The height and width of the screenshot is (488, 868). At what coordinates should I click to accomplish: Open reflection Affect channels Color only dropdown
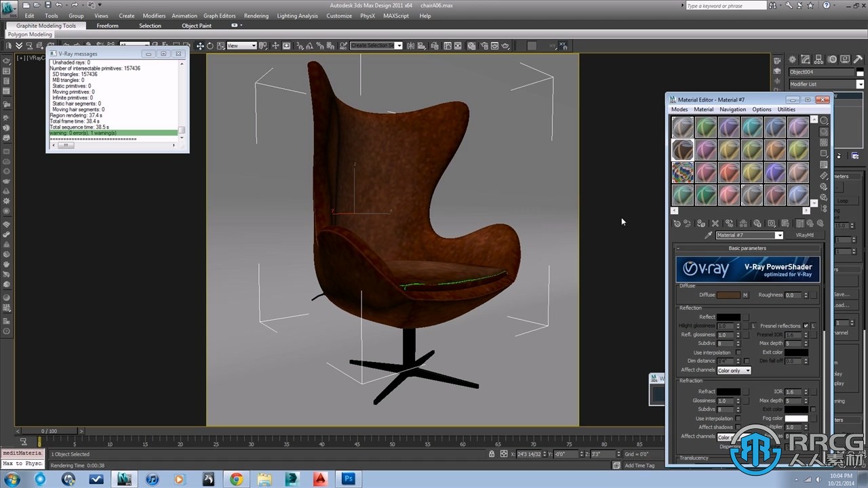coord(734,371)
